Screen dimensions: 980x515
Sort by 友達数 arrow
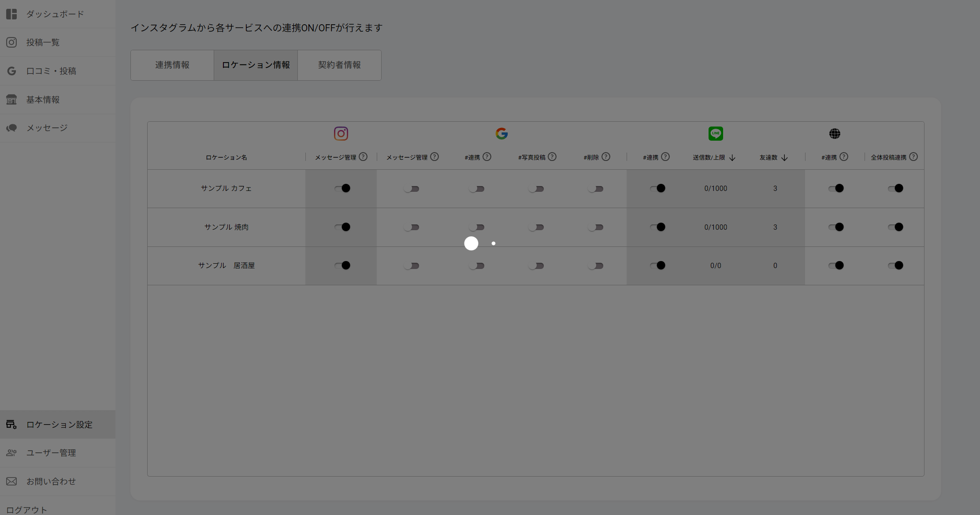pyautogui.click(x=784, y=158)
